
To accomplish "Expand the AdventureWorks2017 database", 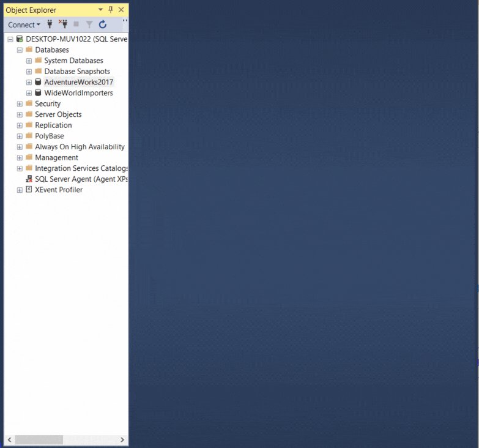I will [x=29, y=82].
